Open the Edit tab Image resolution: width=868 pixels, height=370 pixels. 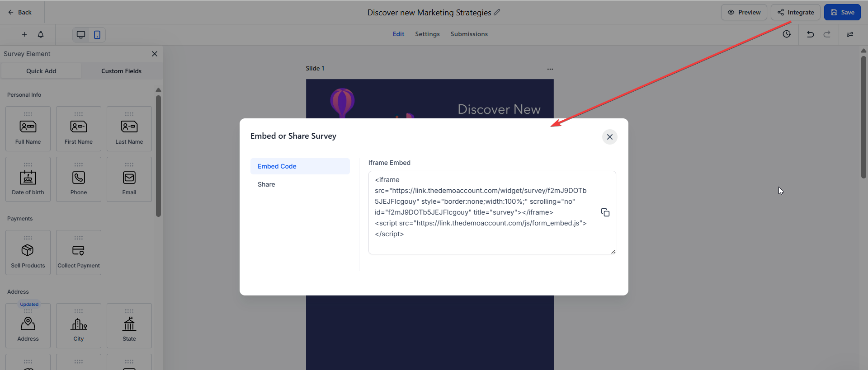[398, 34]
